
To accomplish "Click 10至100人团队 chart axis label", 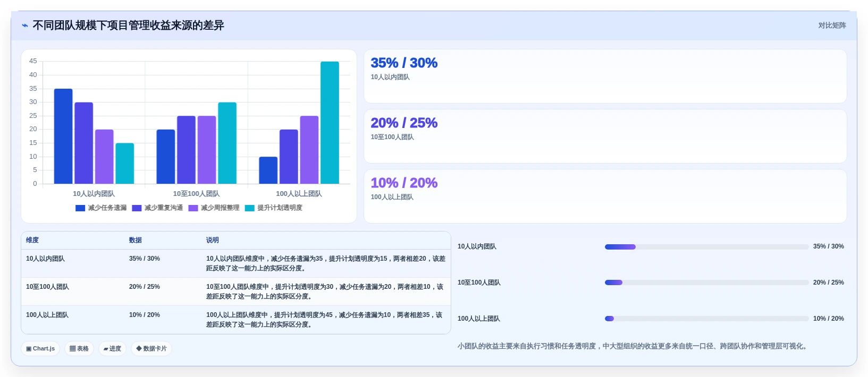I will (x=196, y=194).
